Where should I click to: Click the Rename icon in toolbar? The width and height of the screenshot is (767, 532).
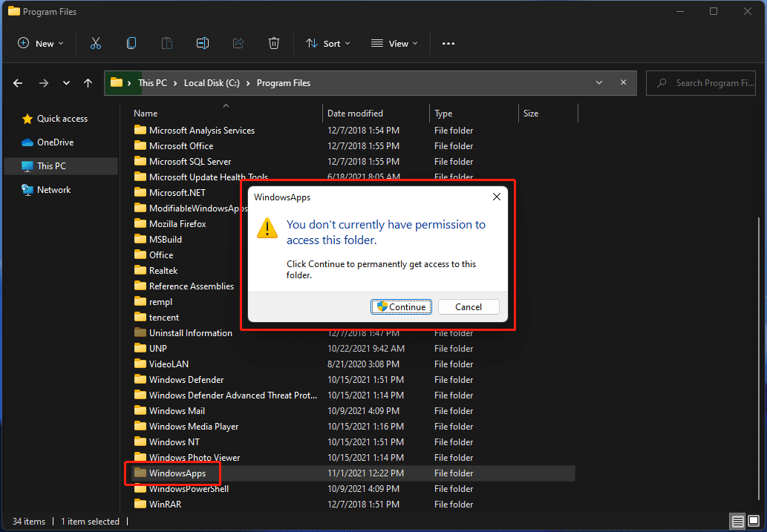[202, 44]
